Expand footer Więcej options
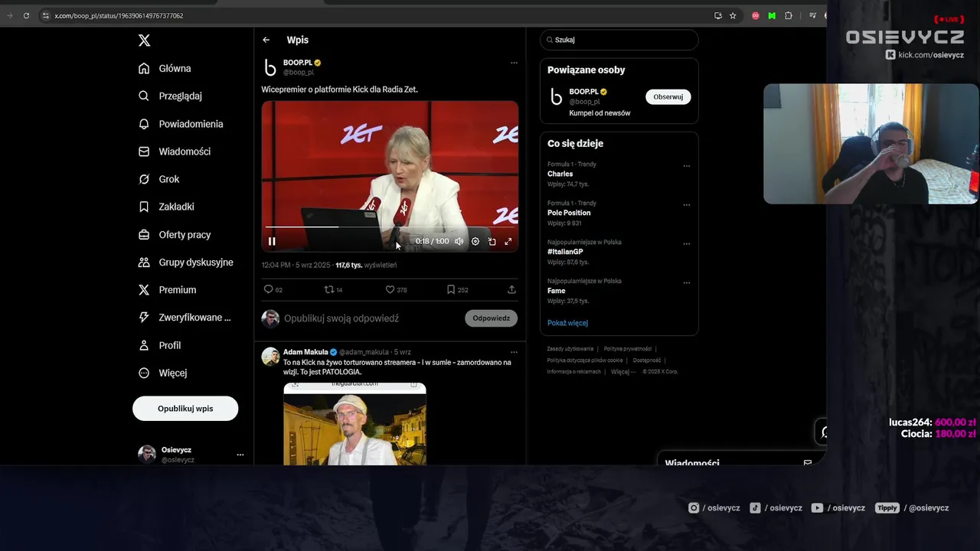980x551 pixels. pos(622,372)
